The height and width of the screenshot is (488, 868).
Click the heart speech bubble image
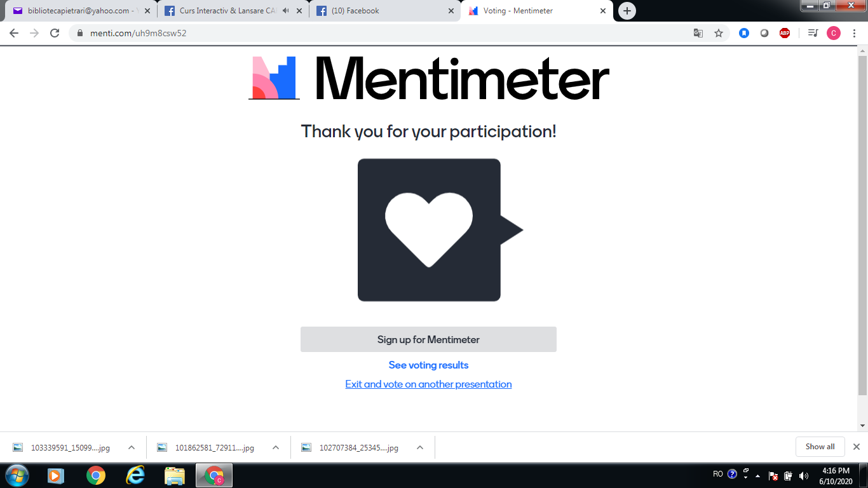tap(440, 230)
